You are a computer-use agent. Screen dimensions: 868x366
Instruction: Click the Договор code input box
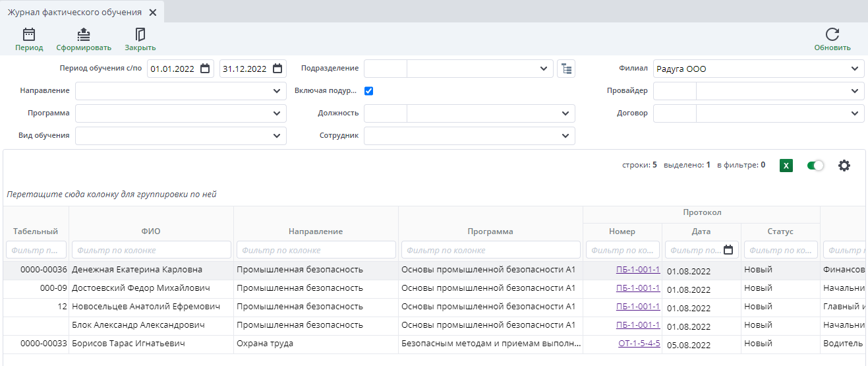point(675,113)
